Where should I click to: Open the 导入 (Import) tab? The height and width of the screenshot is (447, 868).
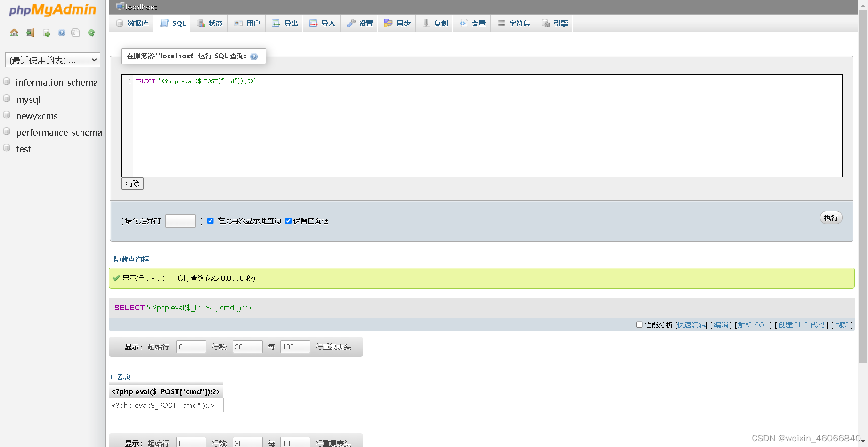click(x=322, y=23)
